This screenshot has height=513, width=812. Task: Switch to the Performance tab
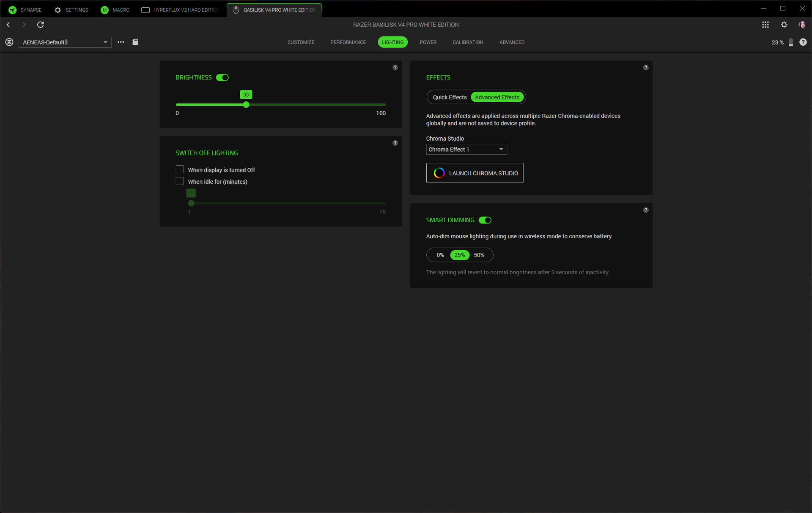348,42
